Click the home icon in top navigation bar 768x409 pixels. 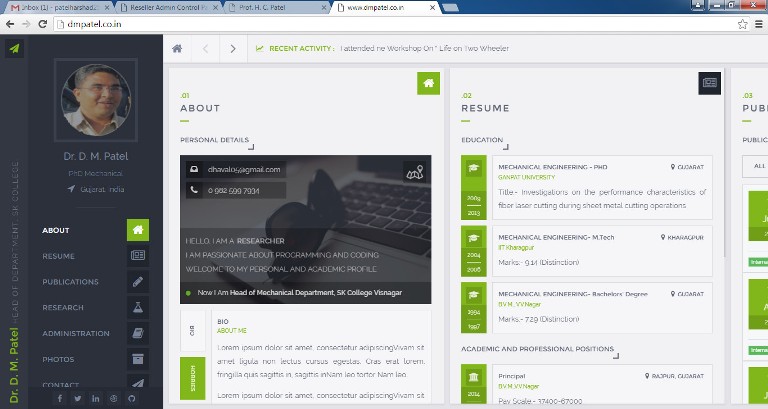[x=177, y=48]
